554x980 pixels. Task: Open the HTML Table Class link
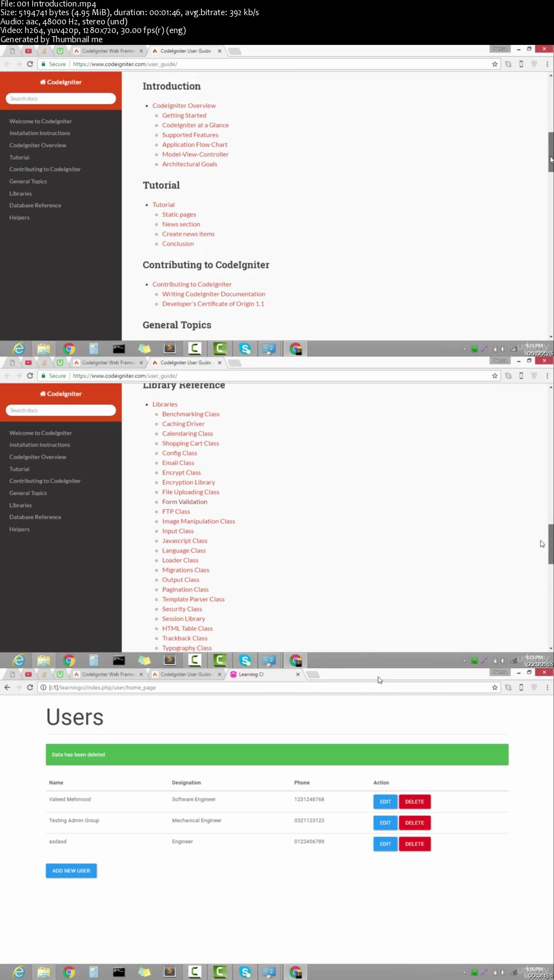pyautogui.click(x=187, y=628)
